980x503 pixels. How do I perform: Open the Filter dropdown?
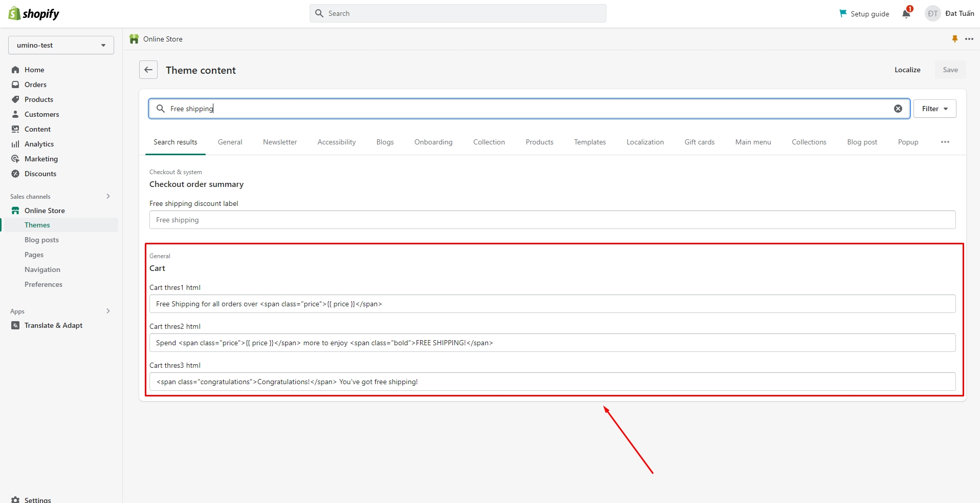point(934,109)
